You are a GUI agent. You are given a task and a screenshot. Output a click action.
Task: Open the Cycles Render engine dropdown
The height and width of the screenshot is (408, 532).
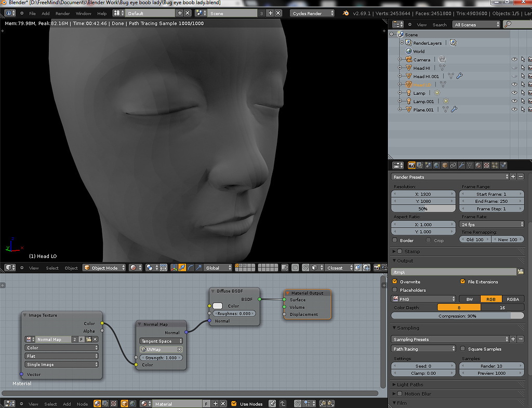tap(312, 13)
